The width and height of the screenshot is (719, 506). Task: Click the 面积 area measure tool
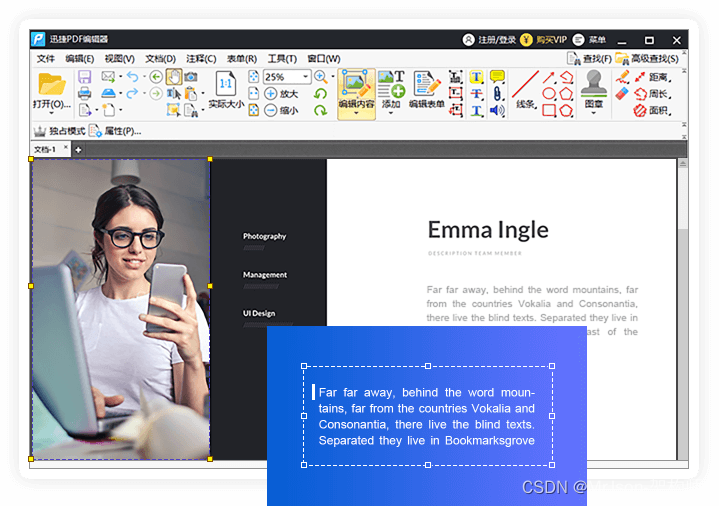pos(653,111)
